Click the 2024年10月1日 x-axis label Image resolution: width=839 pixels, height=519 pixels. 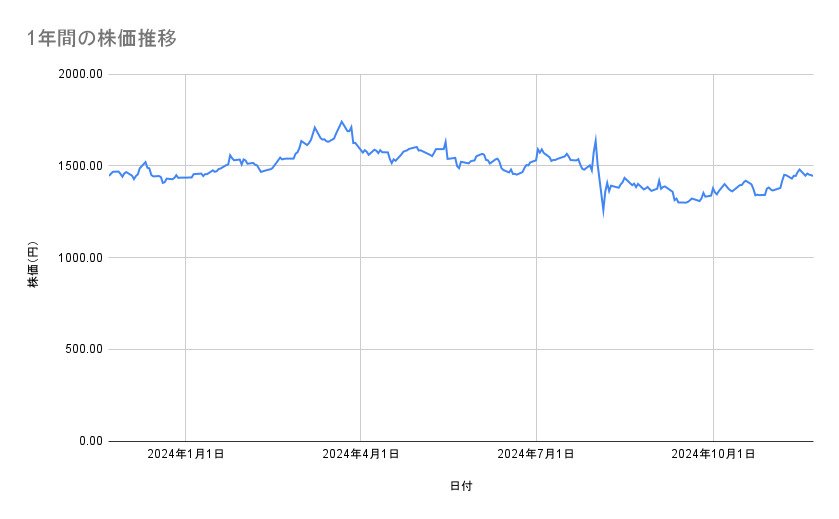[x=712, y=455]
